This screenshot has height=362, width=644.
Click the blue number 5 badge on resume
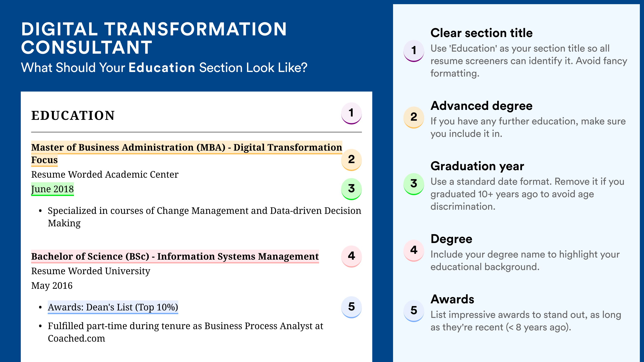[x=351, y=307]
